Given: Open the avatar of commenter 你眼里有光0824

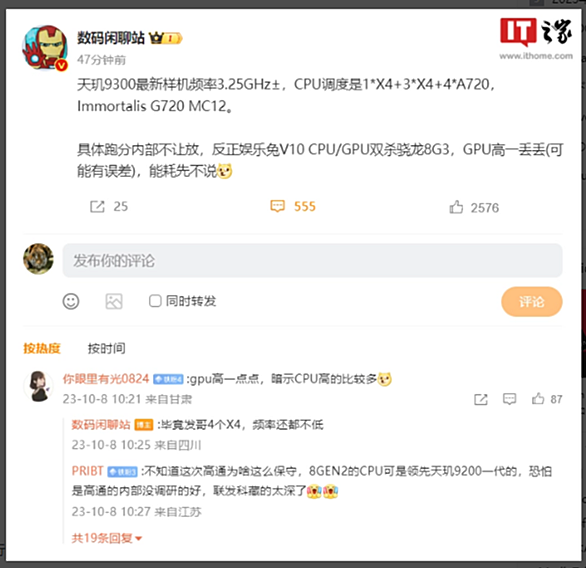Looking at the screenshot, I should [x=38, y=386].
